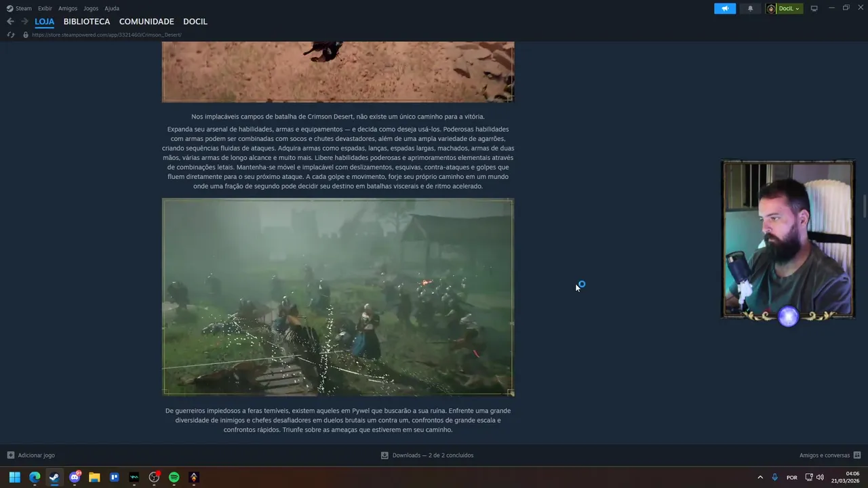Image resolution: width=868 pixels, height=488 pixels.
Task: Switch to the BIBLIOTECA tab
Action: point(87,22)
